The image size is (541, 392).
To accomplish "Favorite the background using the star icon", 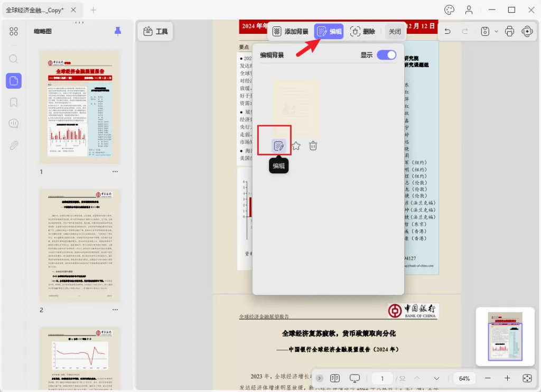I will 296,145.
